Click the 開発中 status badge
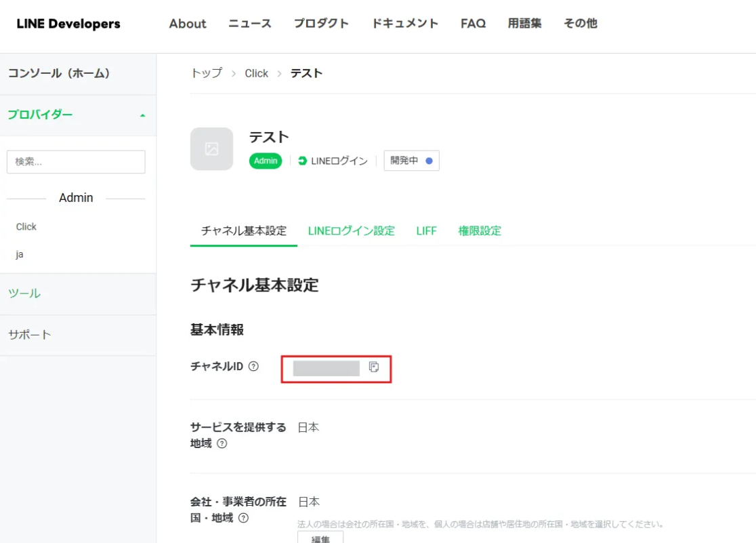 pos(411,161)
